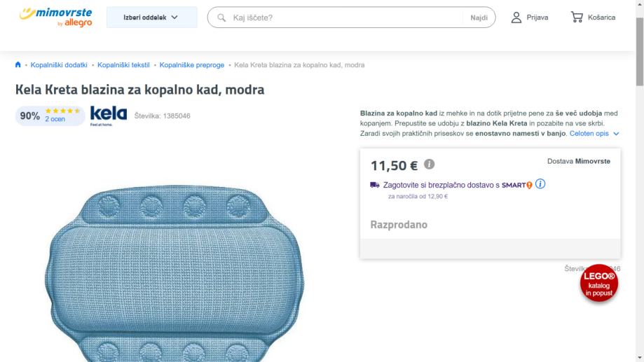644x362 pixels.
Task: Click the price info icon
Action: (x=429, y=165)
